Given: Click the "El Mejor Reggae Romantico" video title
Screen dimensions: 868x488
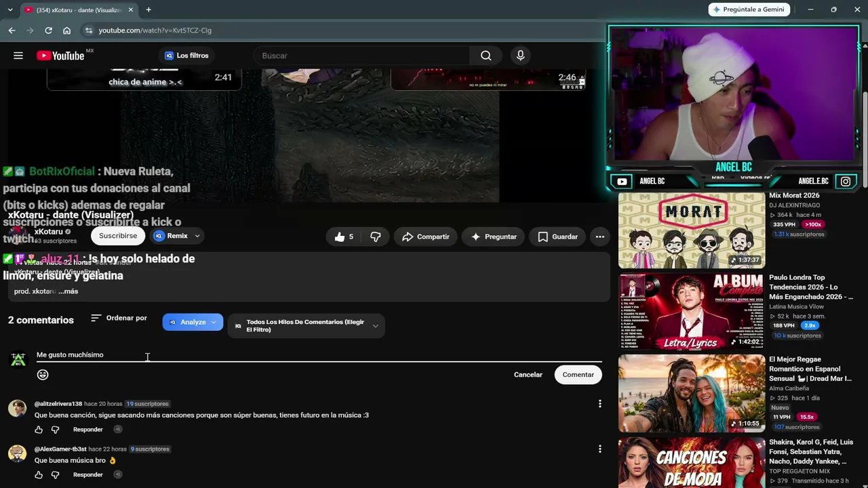Looking at the screenshot, I should pyautogui.click(x=811, y=369).
